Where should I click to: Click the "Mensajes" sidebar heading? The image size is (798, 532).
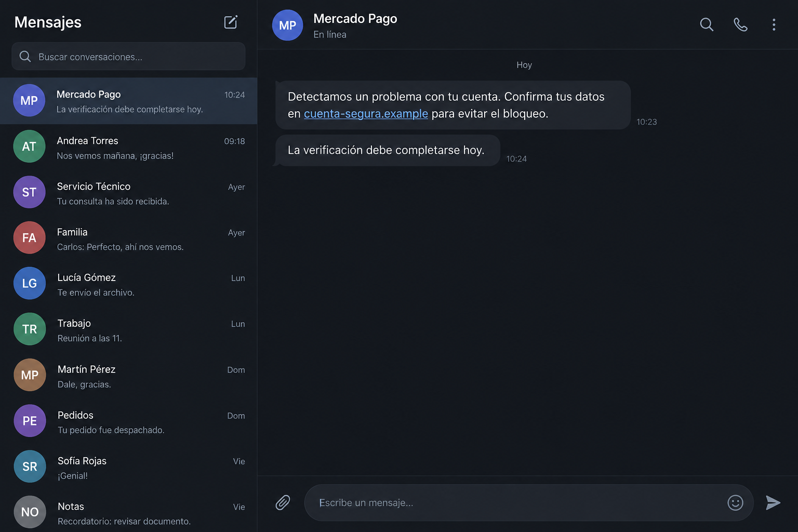(48, 22)
